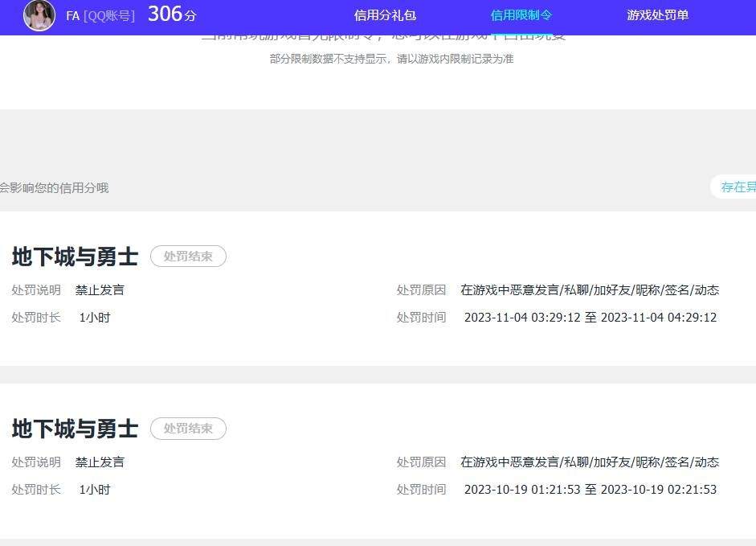Open the 游戏处罚单 tab

coord(658,15)
